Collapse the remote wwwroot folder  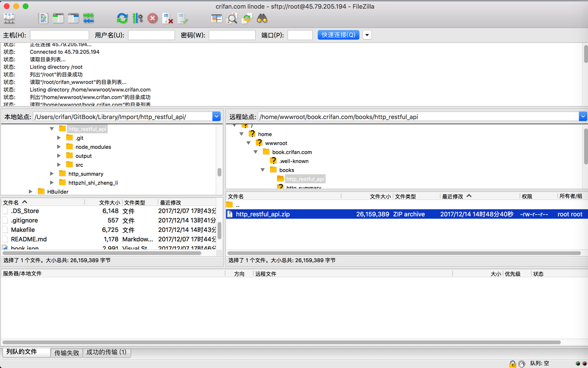pos(249,143)
